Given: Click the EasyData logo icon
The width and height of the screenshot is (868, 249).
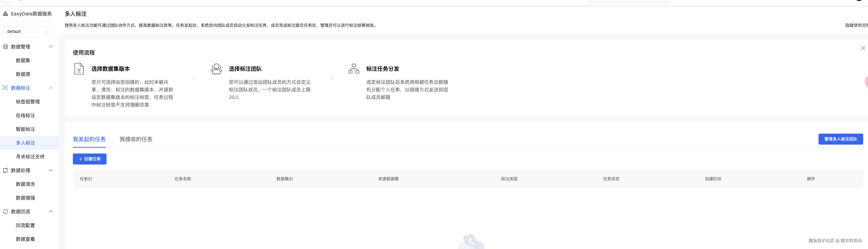Looking at the screenshot, I should pyautogui.click(x=5, y=14).
